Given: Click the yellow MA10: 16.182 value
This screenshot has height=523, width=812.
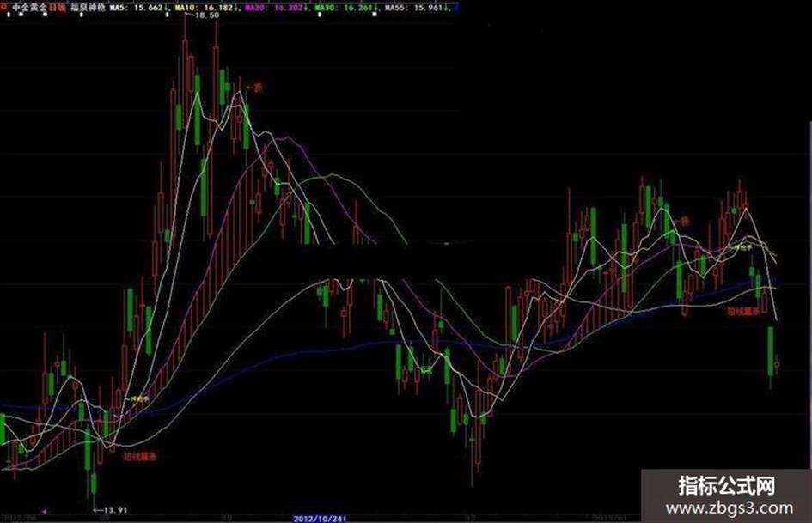Looking at the screenshot, I should pos(205,8).
